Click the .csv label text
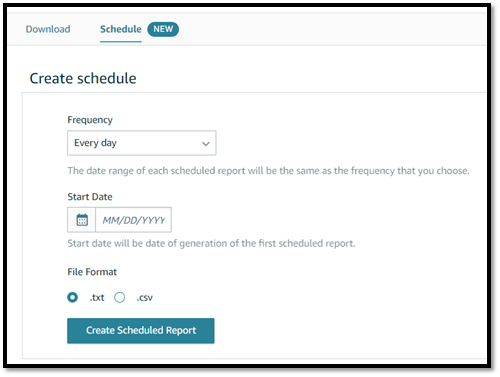The image size is (500, 377). (x=144, y=297)
